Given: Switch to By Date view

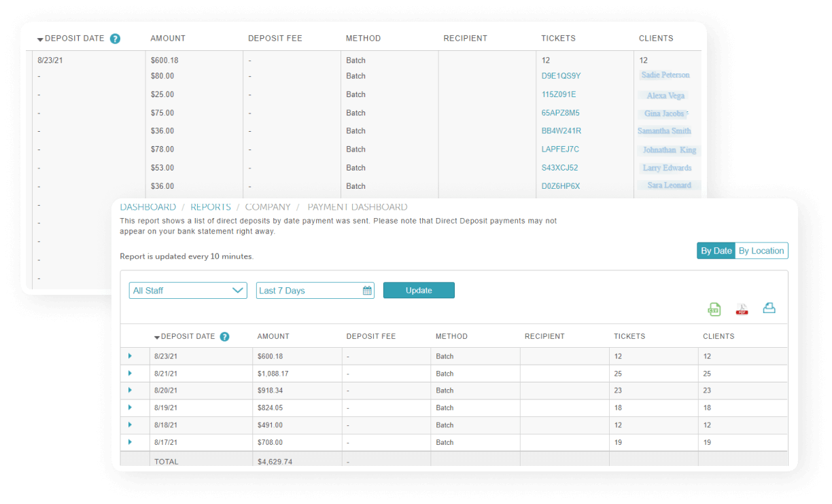Looking at the screenshot, I should [x=716, y=251].
